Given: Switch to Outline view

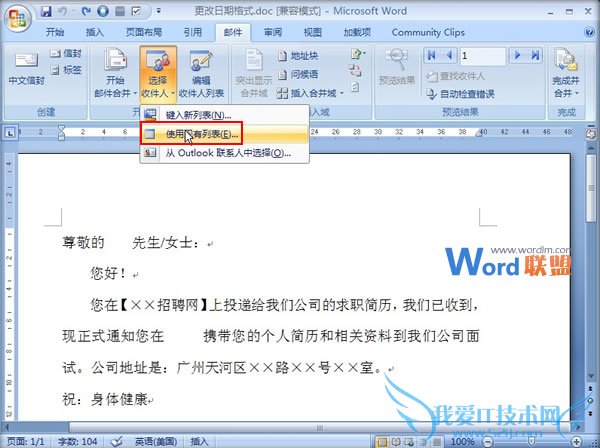Looking at the screenshot, I should pos(421,442).
